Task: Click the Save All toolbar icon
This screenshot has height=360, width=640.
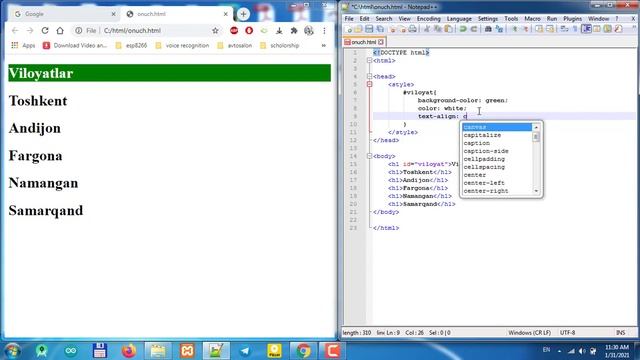Action: (380, 29)
